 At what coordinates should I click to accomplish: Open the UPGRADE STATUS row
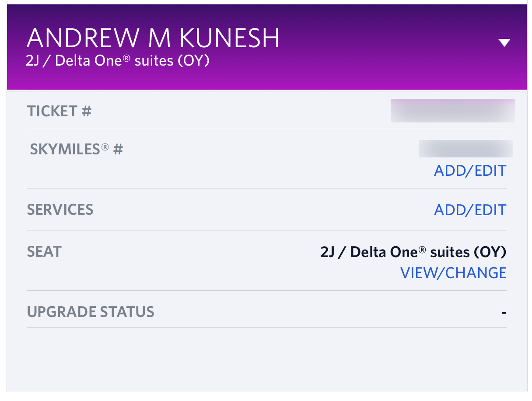[x=91, y=311]
